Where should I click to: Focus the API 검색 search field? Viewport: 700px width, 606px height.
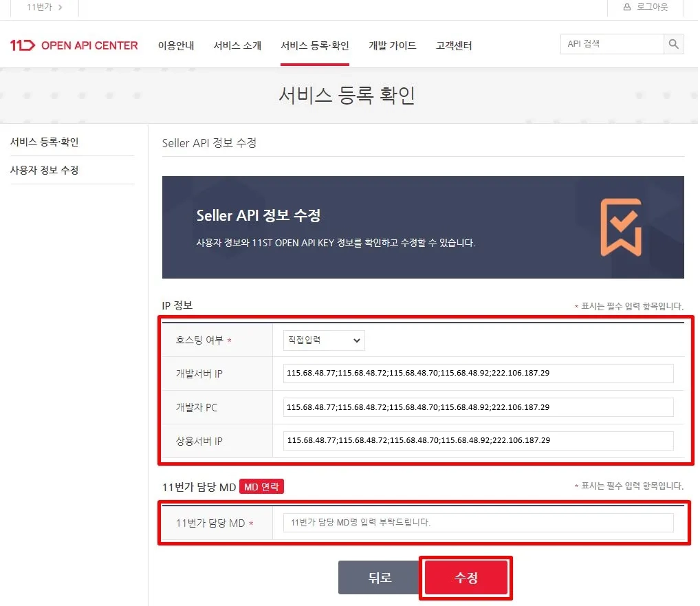612,44
